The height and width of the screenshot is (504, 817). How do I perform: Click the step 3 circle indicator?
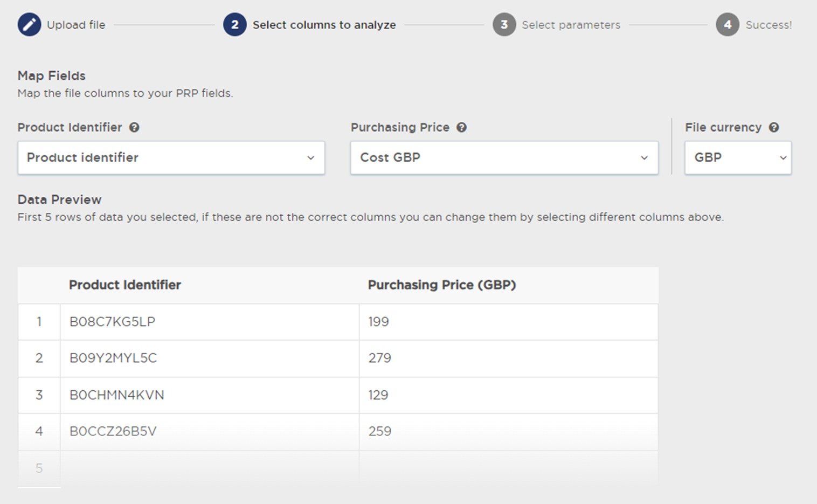pyautogui.click(x=504, y=24)
